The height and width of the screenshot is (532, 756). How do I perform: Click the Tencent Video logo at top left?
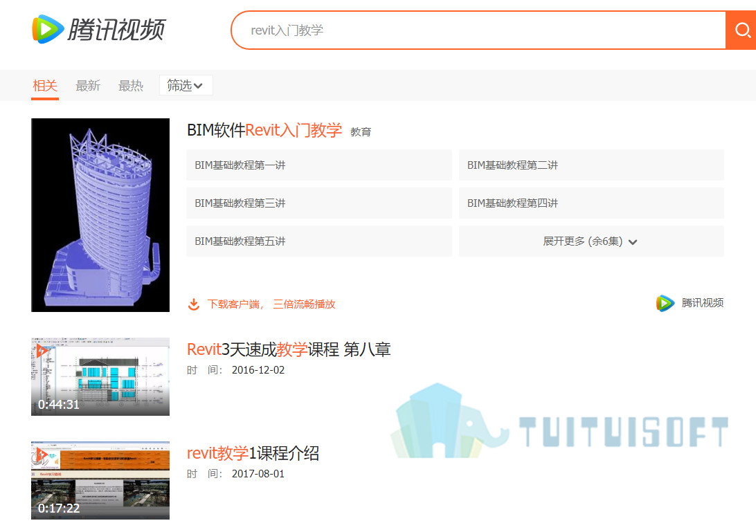point(98,29)
